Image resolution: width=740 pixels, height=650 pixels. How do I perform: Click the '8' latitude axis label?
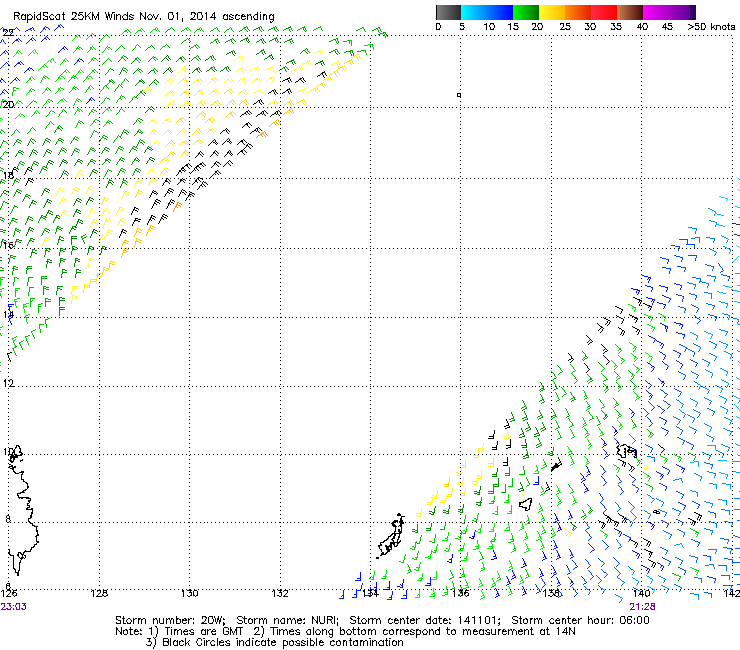(x=8, y=519)
